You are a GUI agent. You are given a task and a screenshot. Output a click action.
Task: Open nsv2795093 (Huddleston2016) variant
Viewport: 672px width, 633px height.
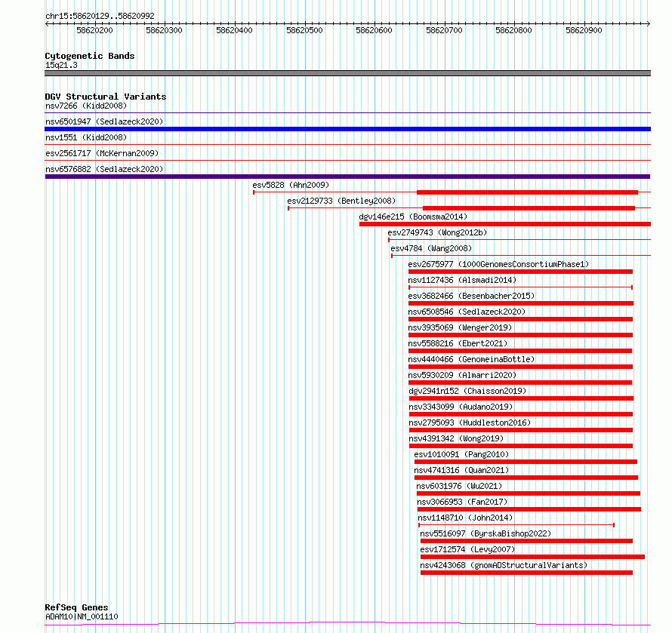click(470, 423)
